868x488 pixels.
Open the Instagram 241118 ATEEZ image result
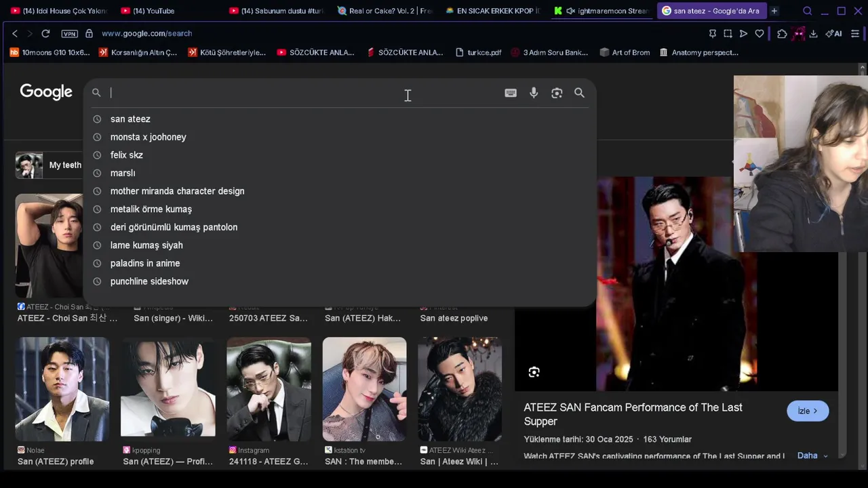click(269, 389)
